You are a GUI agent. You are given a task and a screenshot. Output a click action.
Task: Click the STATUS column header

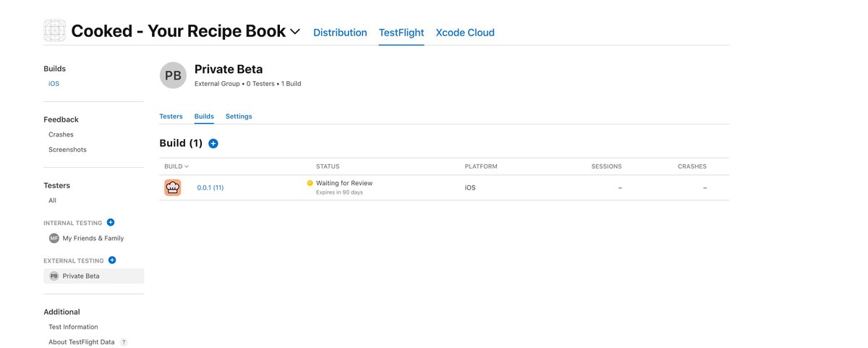(328, 166)
